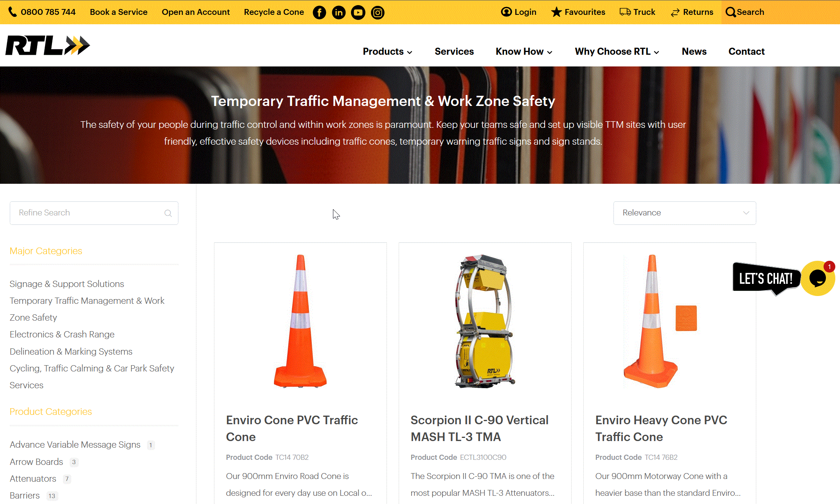Open the Services menu item
Screen dimensions: 840x504
[x=454, y=52]
